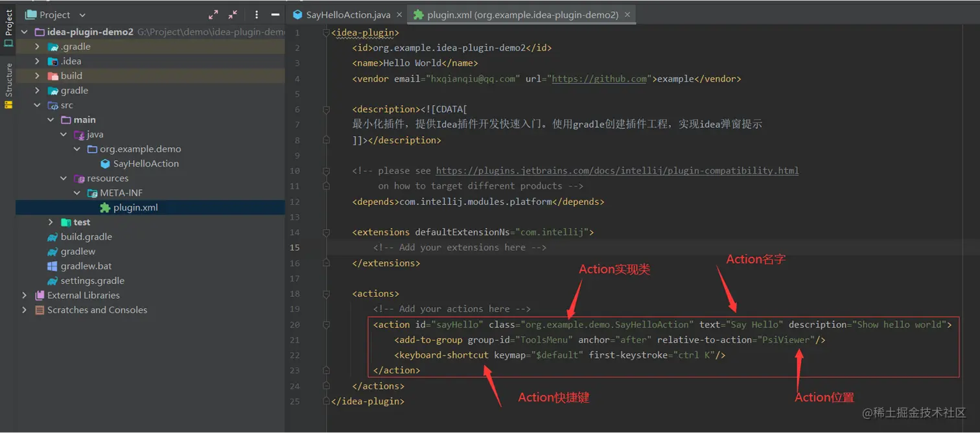This screenshot has width=980, height=433.
Task: Click the gradlew.bat file icon
Action: tap(52, 266)
